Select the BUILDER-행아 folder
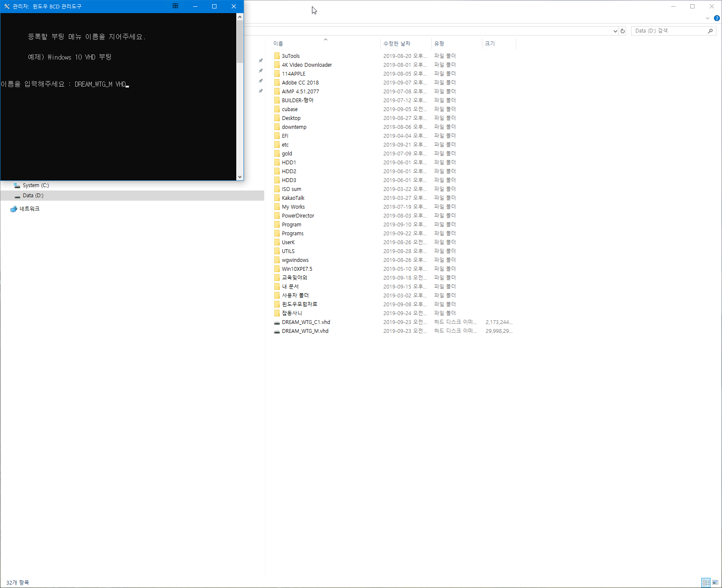The image size is (722, 588). click(x=298, y=100)
